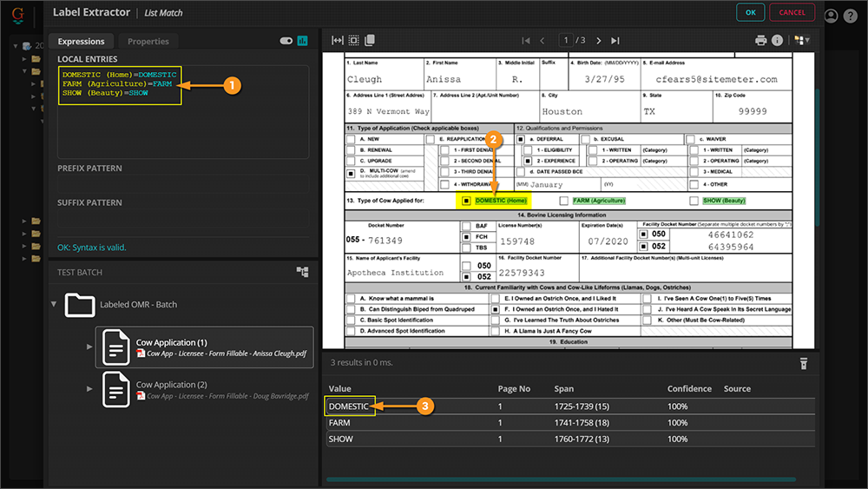Click the Test Batch tree structure icon

click(x=303, y=272)
